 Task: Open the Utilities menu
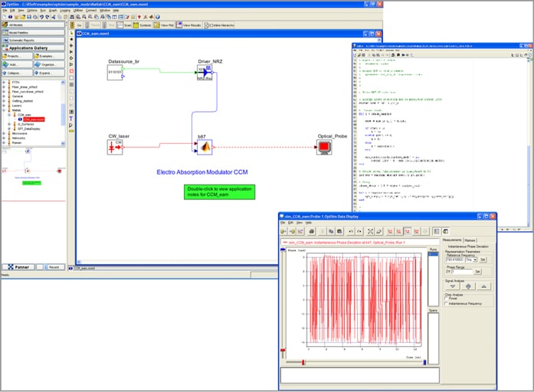(77, 10)
